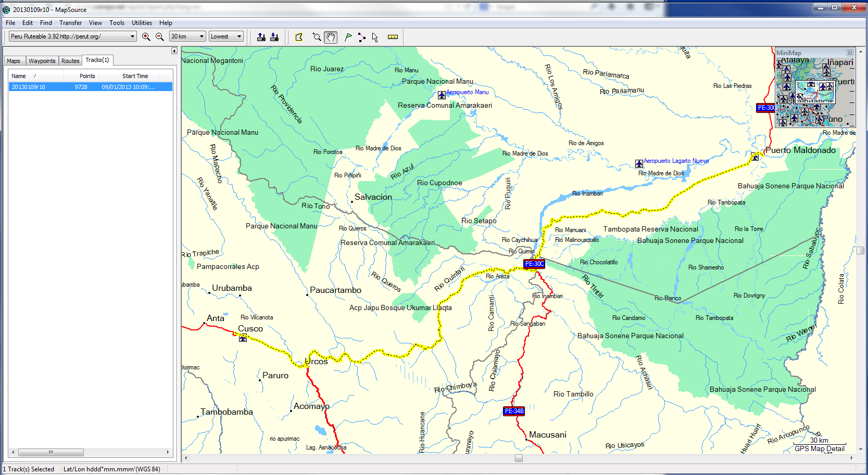Select the Waypoint tool (green flag icon)
The height and width of the screenshot is (475, 868).
click(x=348, y=36)
